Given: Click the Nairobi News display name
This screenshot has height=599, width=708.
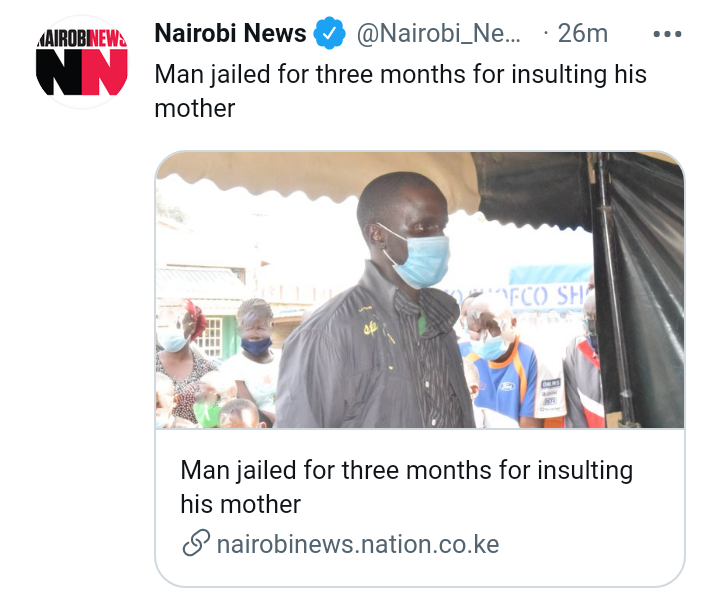Looking at the screenshot, I should point(230,33).
